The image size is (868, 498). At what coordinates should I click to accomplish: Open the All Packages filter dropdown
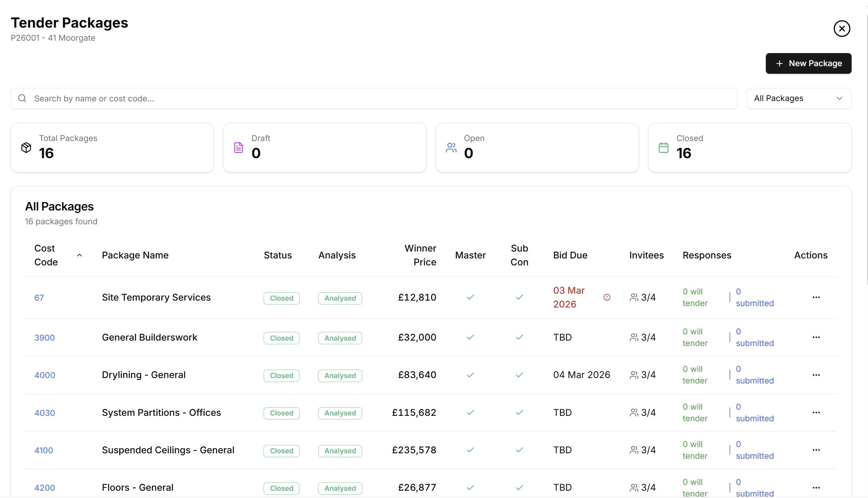click(799, 98)
